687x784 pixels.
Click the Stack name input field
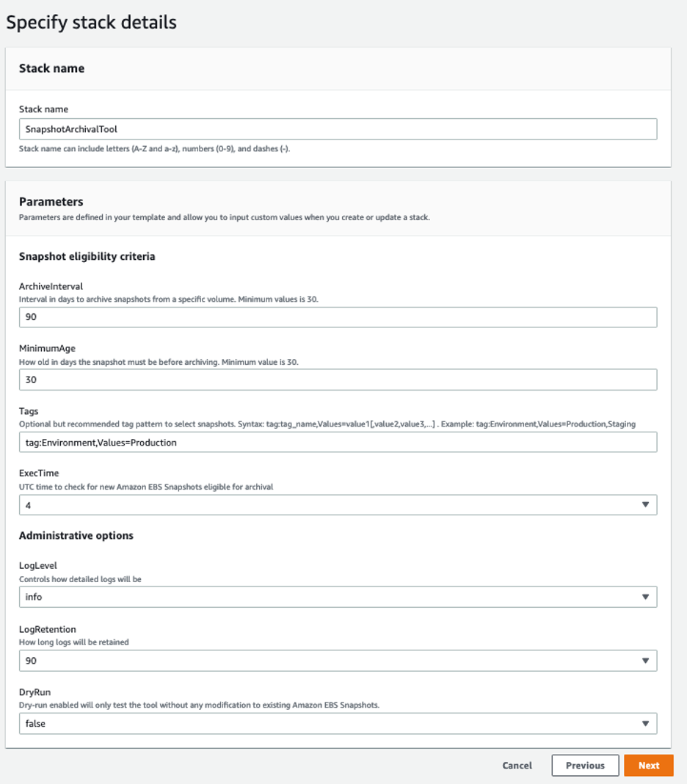pos(338,128)
